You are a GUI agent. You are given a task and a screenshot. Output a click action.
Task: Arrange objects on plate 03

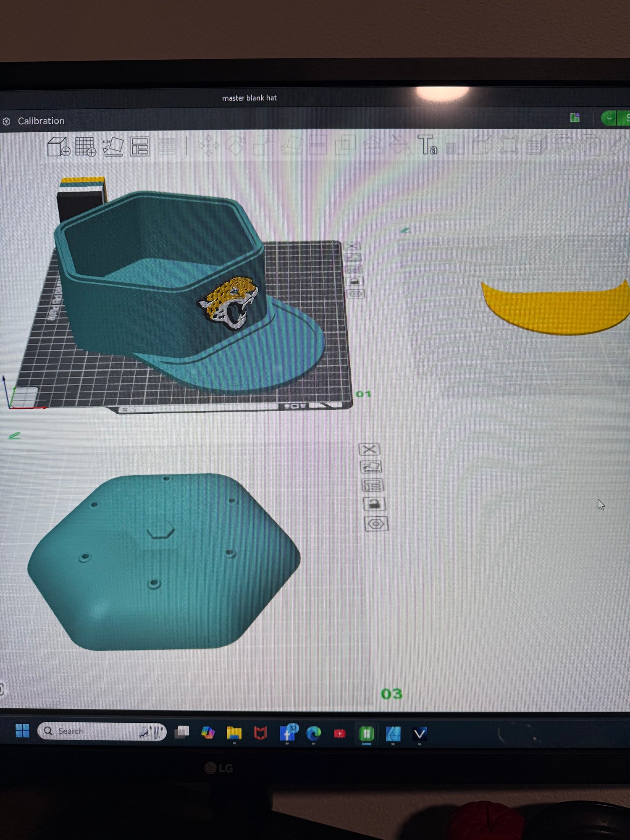coord(373,486)
